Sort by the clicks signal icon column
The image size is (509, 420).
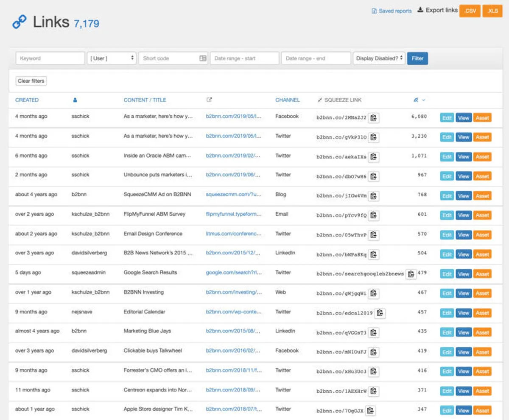tap(416, 100)
